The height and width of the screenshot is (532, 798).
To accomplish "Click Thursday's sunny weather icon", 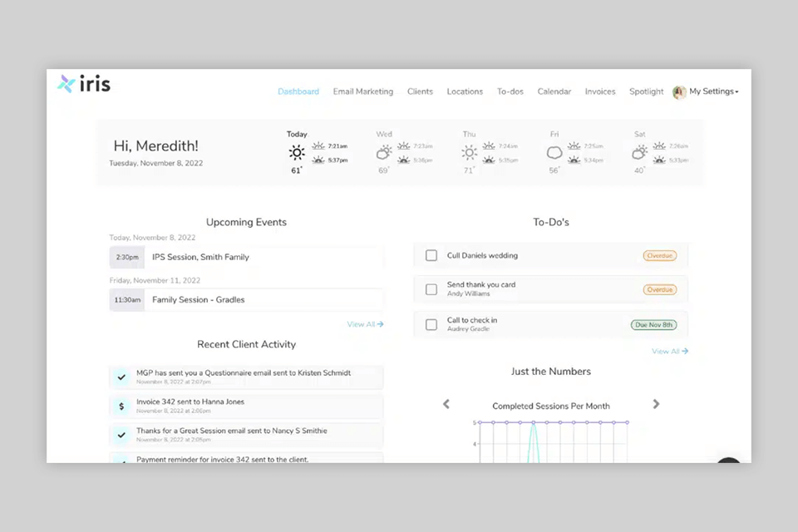I will pos(469,152).
